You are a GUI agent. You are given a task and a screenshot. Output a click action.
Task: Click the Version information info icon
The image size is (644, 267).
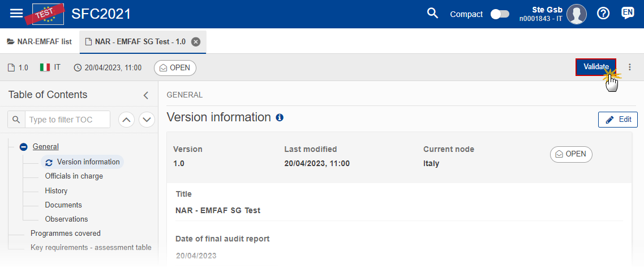pos(280,118)
